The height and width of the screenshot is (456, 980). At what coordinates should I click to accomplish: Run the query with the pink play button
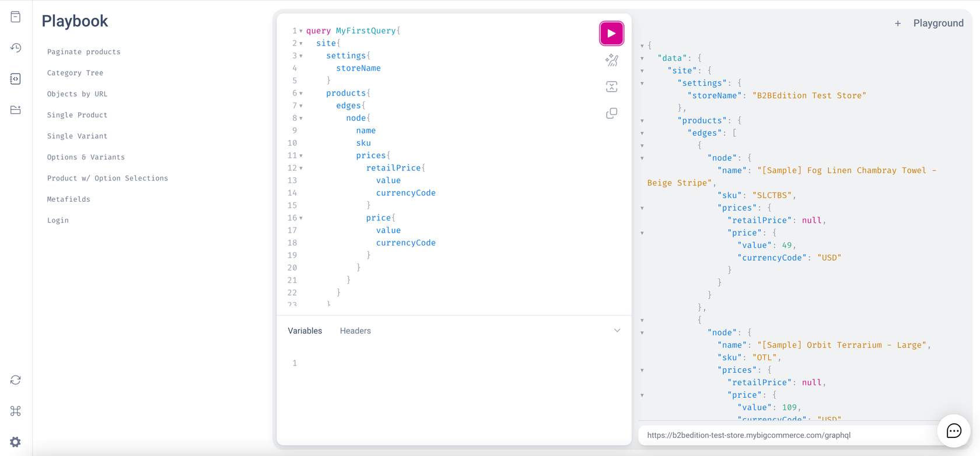coord(611,33)
